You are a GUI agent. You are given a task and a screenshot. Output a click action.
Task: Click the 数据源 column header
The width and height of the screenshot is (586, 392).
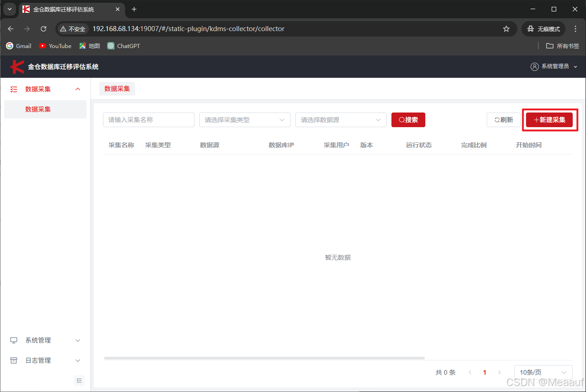pyautogui.click(x=210, y=145)
